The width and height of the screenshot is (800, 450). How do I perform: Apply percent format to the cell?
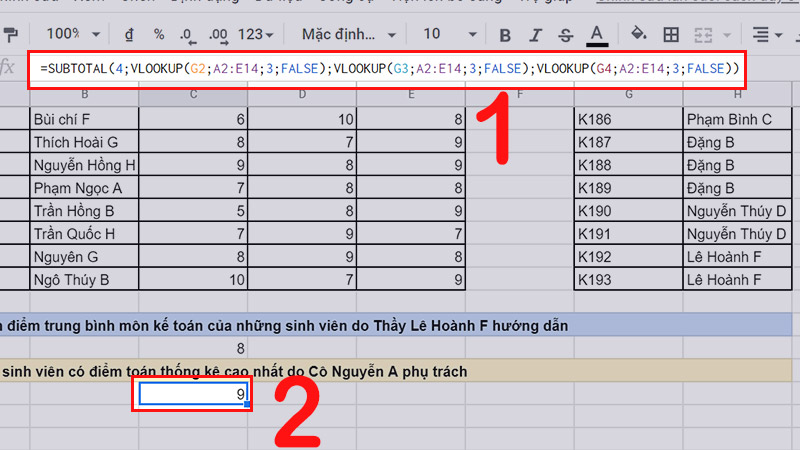pos(158,34)
